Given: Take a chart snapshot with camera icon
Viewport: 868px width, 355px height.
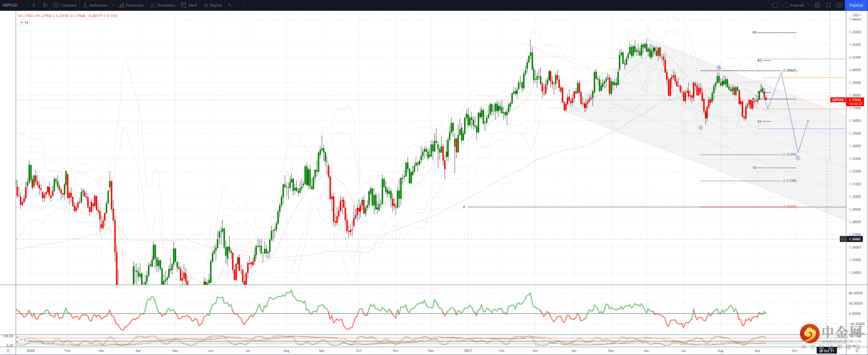Looking at the screenshot, I should click(x=839, y=5).
